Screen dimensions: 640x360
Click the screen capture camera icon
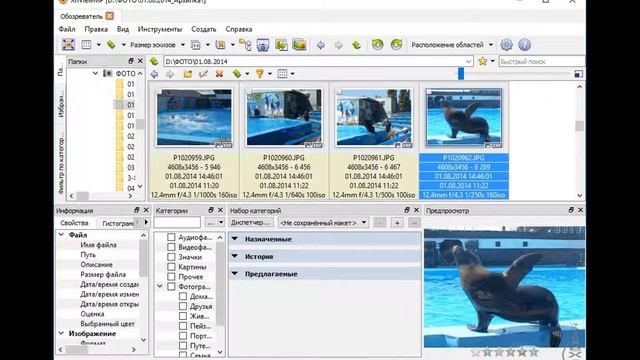coord(262,45)
